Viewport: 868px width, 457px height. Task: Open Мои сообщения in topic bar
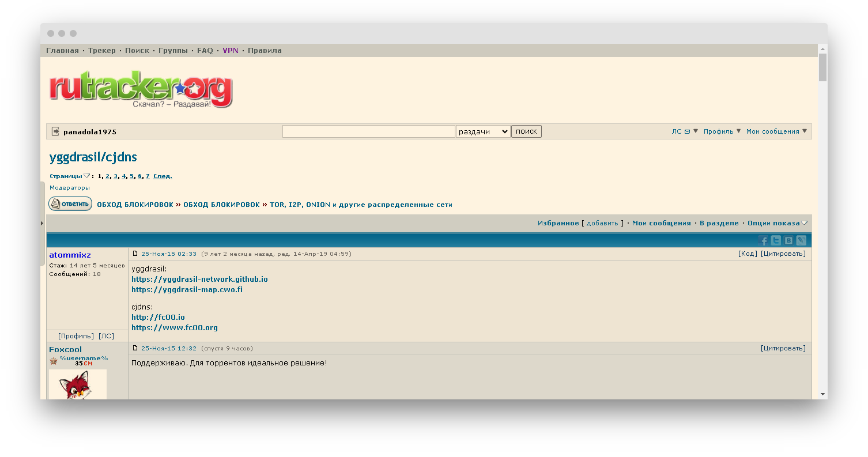point(662,223)
